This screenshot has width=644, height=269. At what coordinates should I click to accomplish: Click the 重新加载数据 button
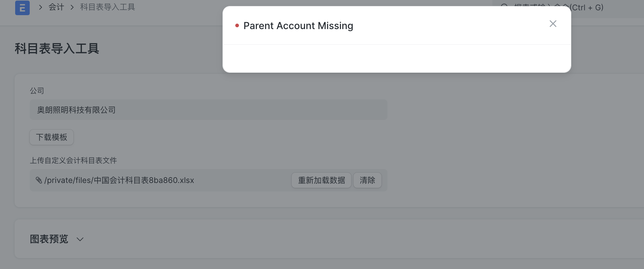click(x=321, y=180)
